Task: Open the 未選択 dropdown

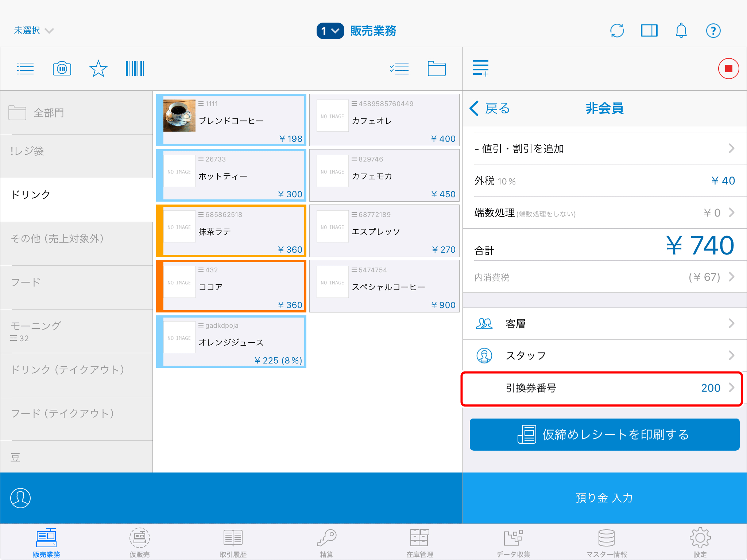Action: pos(34,31)
